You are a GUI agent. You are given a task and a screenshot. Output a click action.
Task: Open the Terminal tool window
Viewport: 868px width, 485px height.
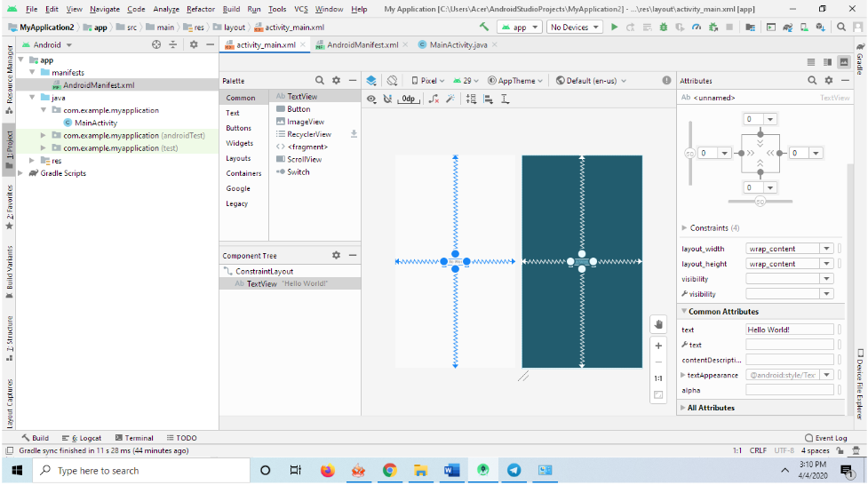pyautogui.click(x=133, y=438)
